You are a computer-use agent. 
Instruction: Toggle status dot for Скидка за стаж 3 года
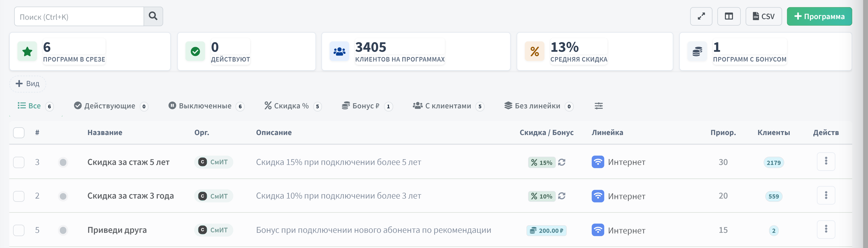coord(63,196)
